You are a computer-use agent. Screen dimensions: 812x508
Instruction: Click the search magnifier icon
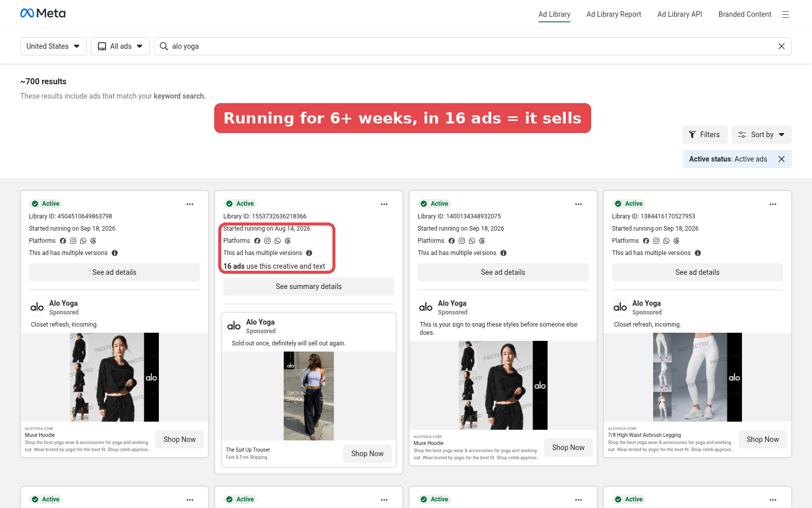coord(164,46)
